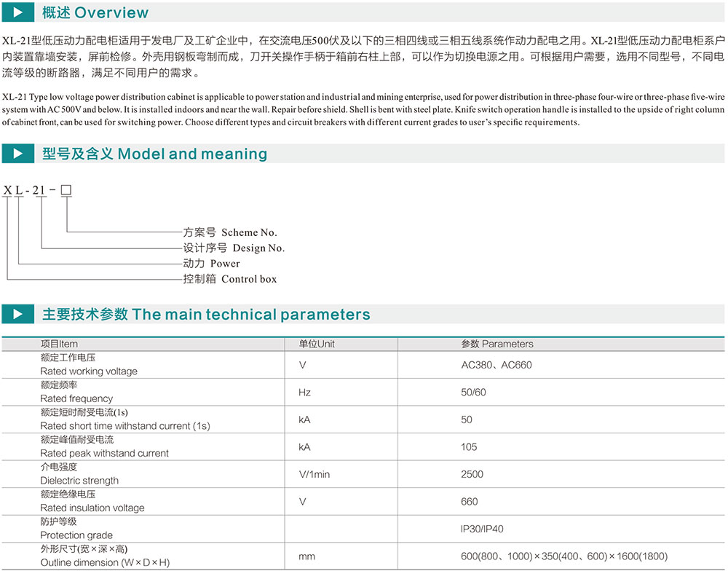Select the Outline dimension (W×D×H) row label
The height and width of the screenshot is (571, 728).
105,562
